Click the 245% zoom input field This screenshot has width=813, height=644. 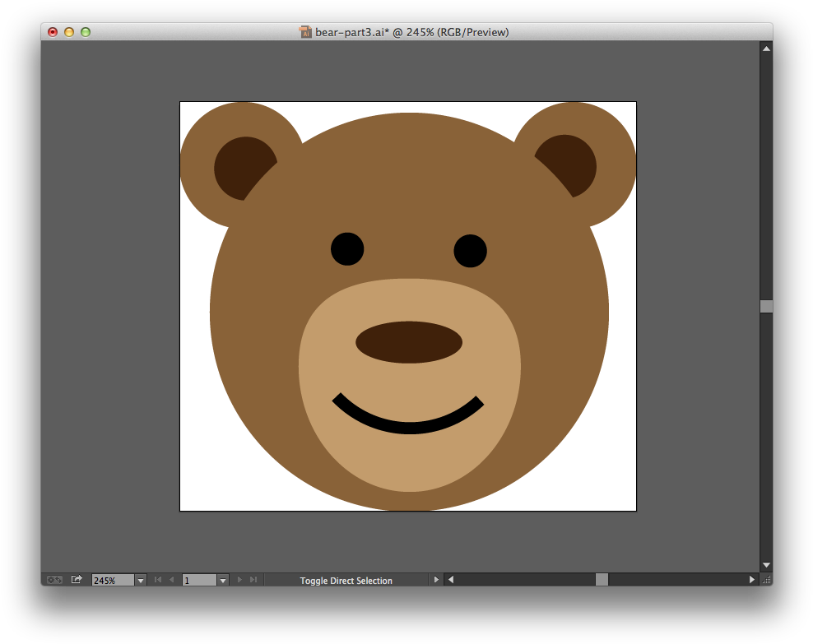click(x=113, y=580)
